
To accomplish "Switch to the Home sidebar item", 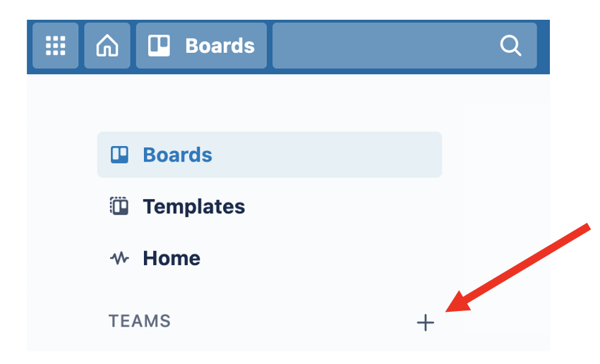I will tap(270, 258).
